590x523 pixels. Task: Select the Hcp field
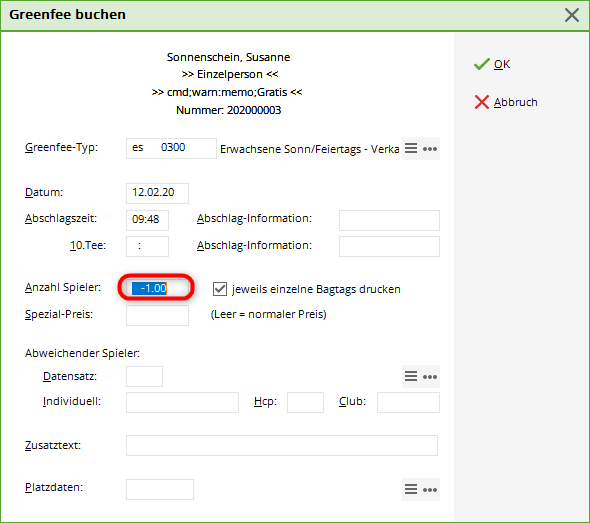pos(305,403)
